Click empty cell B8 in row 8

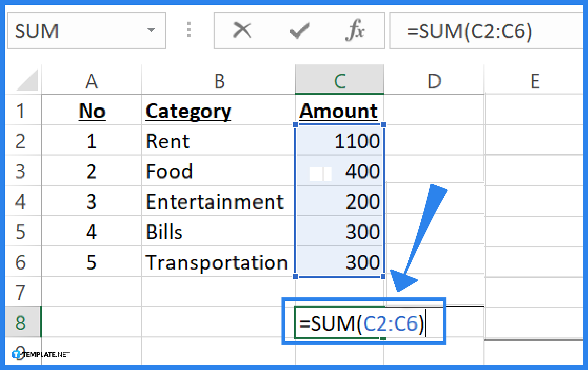coord(219,322)
